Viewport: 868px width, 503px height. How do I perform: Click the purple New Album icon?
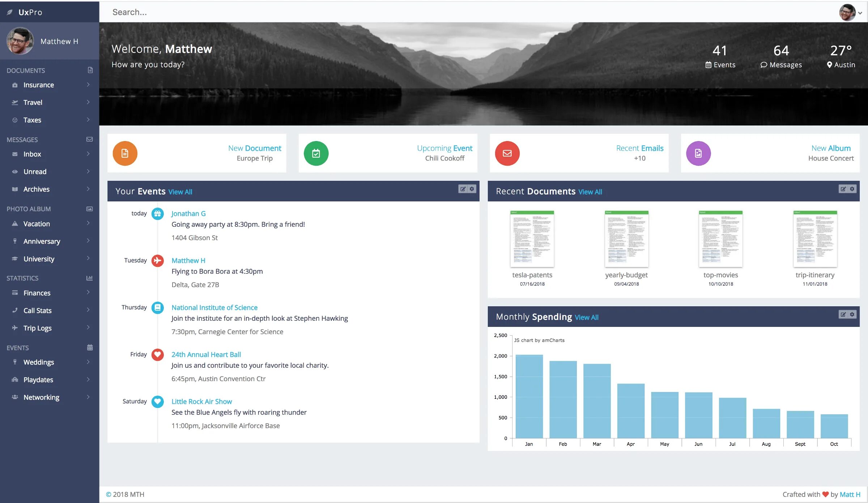click(698, 153)
